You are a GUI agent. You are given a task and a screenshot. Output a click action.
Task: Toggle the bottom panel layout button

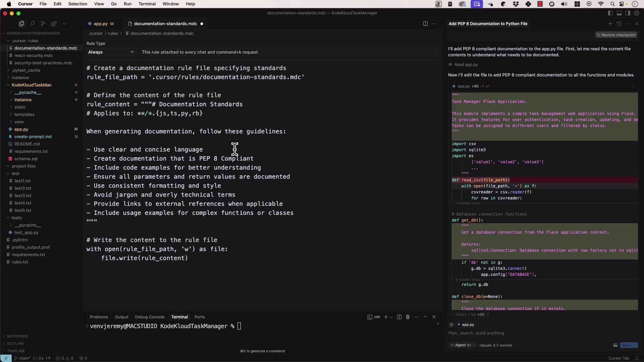tap(619, 13)
